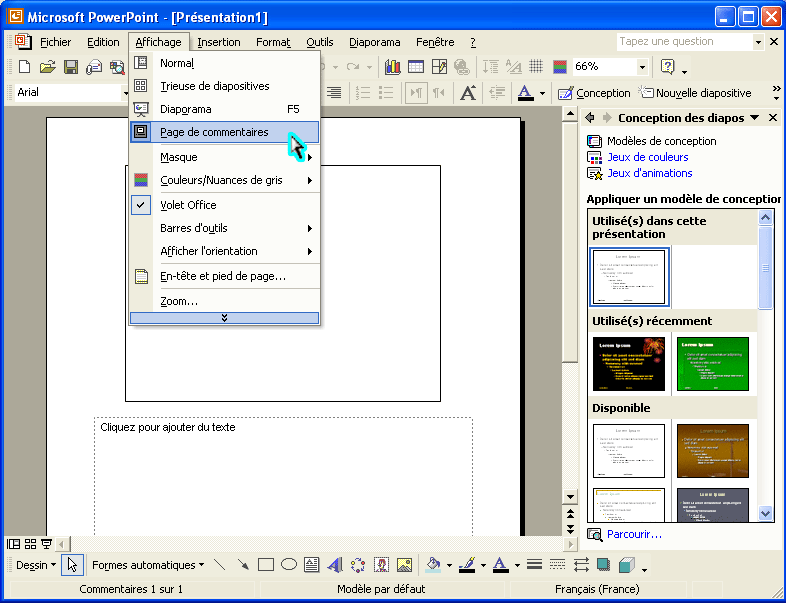Toggle left-to-right text direction button
Viewport: 786px width, 603px height.
coord(416,93)
